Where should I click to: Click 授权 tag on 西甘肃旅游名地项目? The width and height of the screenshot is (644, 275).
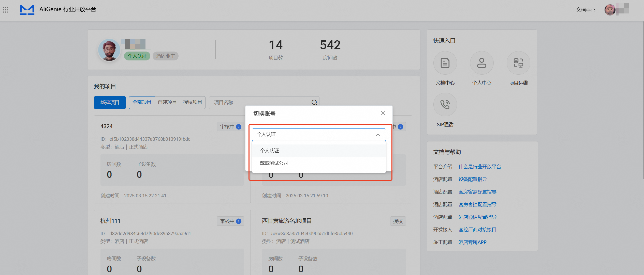click(x=398, y=221)
